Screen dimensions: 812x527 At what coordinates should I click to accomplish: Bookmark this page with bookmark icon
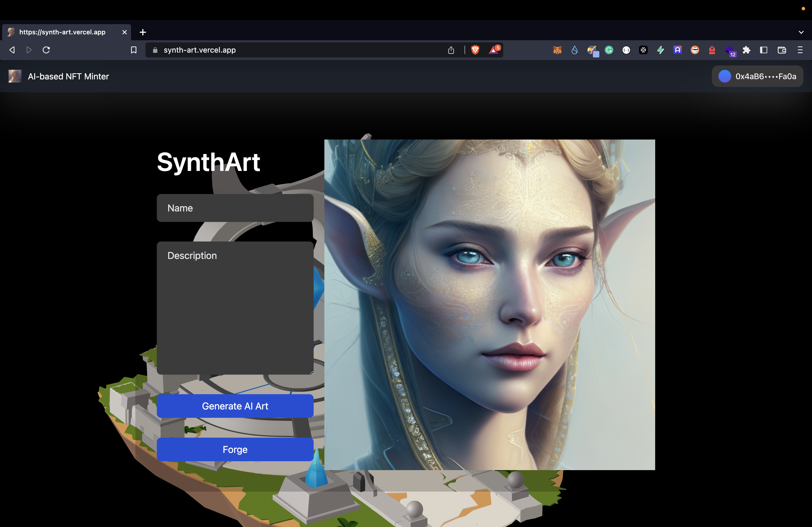pyautogui.click(x=134, y=50)
